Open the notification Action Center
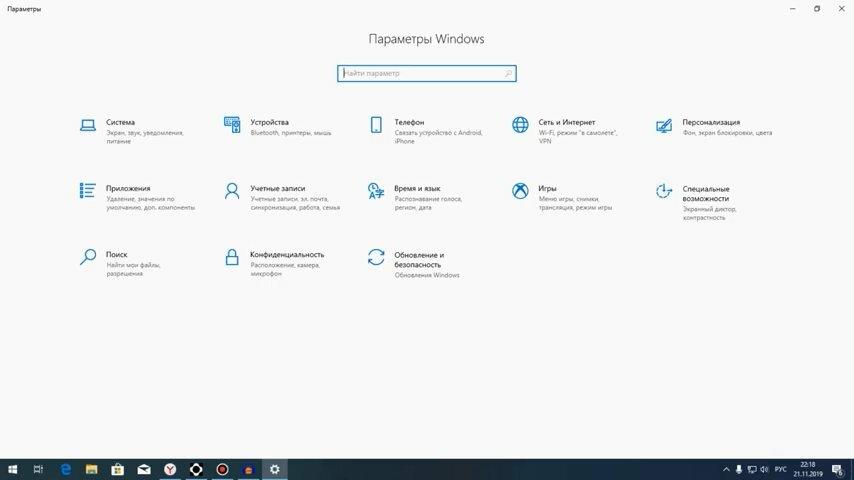854x480 pixels. tap(839, 469)
